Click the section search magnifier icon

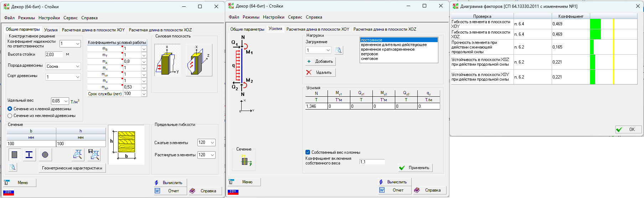point(78,154)
